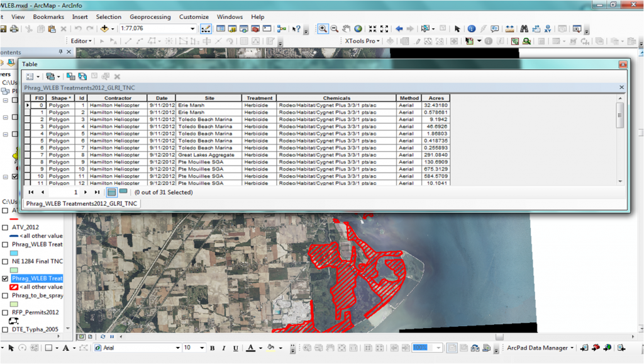Click the Underline text formatting icon
644x364 pixels.
tap(235, 348)
